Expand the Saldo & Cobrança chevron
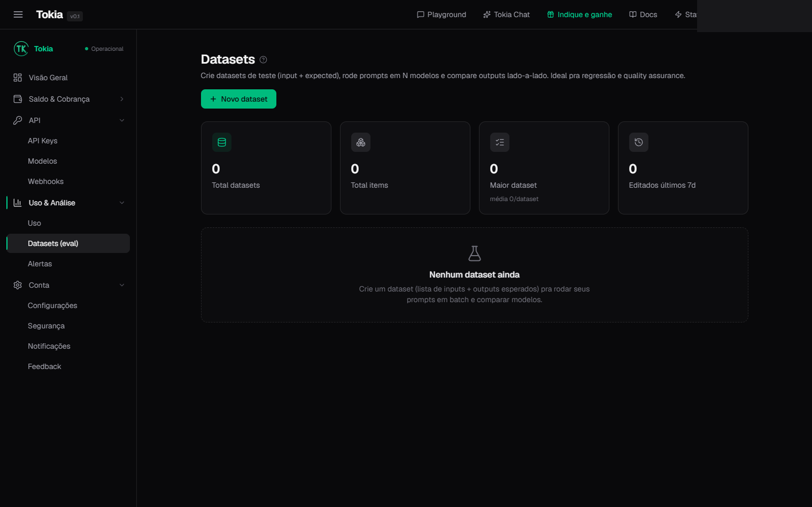The image size is (812, 507). [x=122, y=99]
